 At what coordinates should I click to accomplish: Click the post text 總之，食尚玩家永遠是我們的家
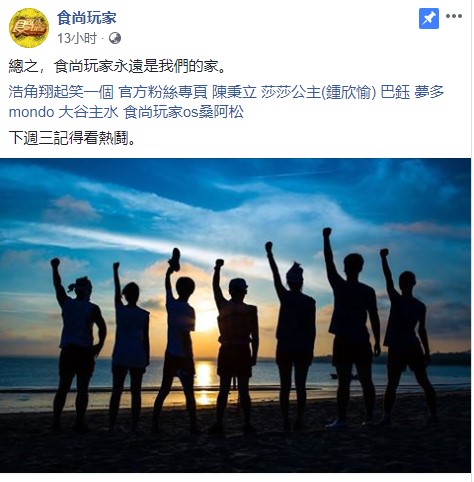(x=118, y=66)
